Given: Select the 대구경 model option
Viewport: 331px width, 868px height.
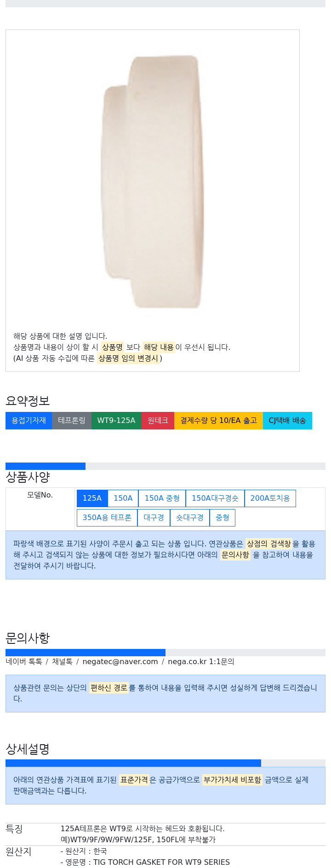Looking at the screenshot, I should coord(154,517).
